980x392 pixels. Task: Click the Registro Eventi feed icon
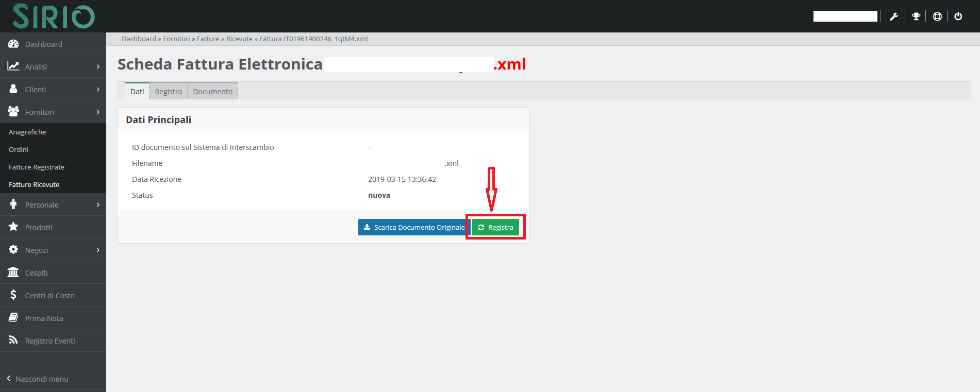[x=13, y=340]
